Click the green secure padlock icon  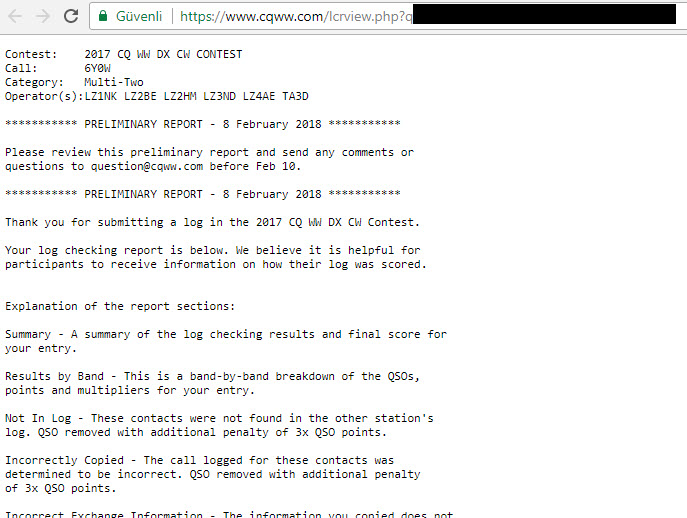[x=103, y=16]
